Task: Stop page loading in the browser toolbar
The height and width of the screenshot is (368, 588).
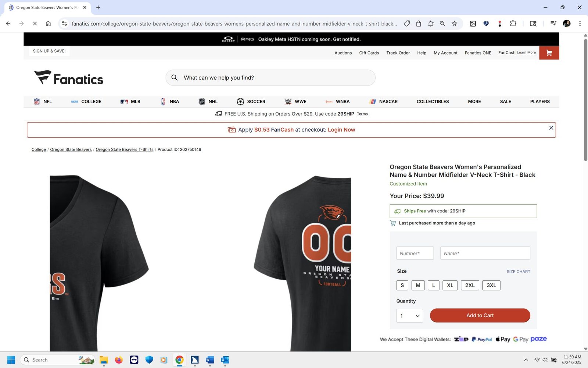Action: [x=35, y=24]
